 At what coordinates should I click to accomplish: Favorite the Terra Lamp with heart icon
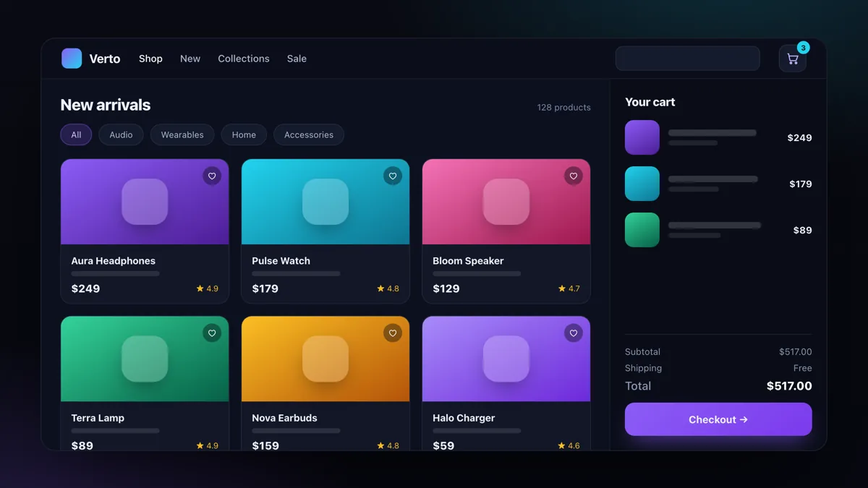point(212,333)
